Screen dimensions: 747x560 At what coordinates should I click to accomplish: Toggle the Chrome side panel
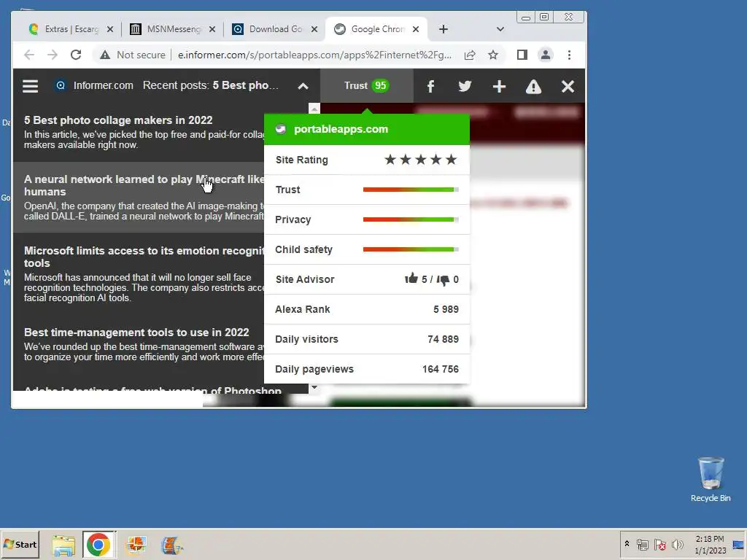522,55
